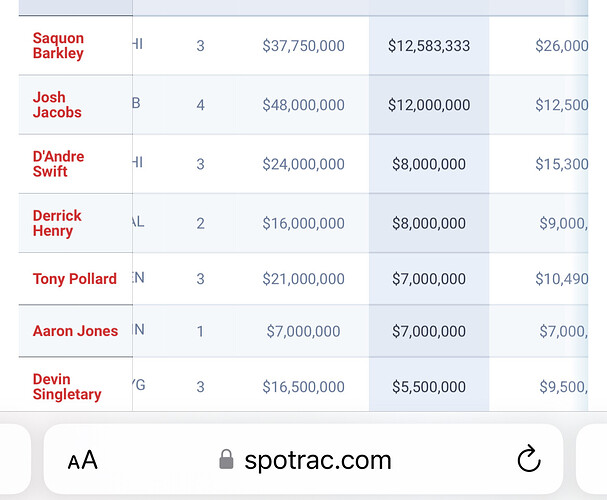The height and width of the screenshot is (500, 607).
Task: Click Devin Singletary's $5,500,000 average cell
Action: tap(429, 387)
